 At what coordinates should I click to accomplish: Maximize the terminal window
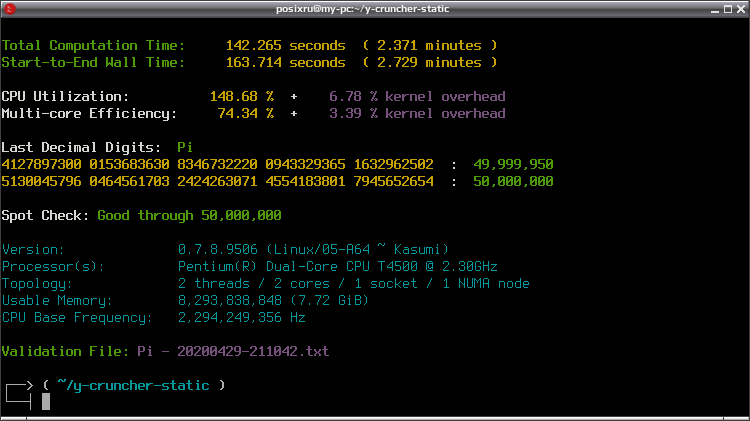click(728, 9)
